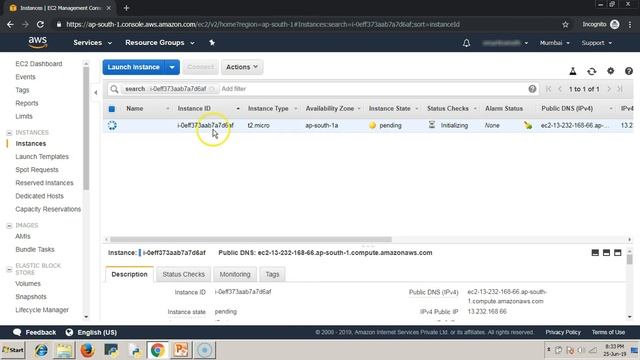
Task: Maximize the details pane
Action: pos(617,253)
